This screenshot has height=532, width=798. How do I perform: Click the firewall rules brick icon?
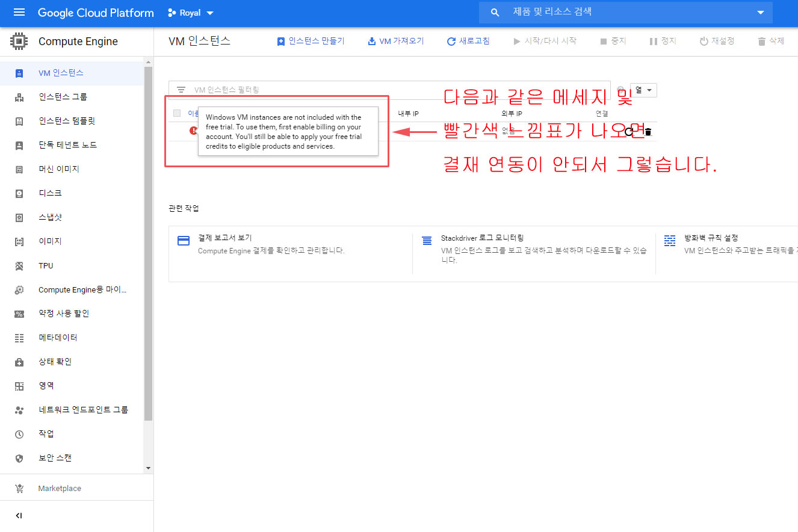tap(670, 241)
